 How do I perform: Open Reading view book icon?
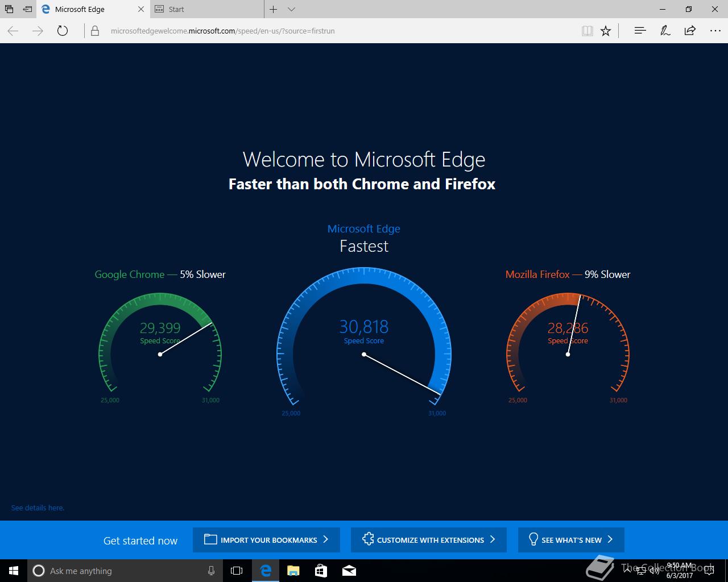coord(588,31)
